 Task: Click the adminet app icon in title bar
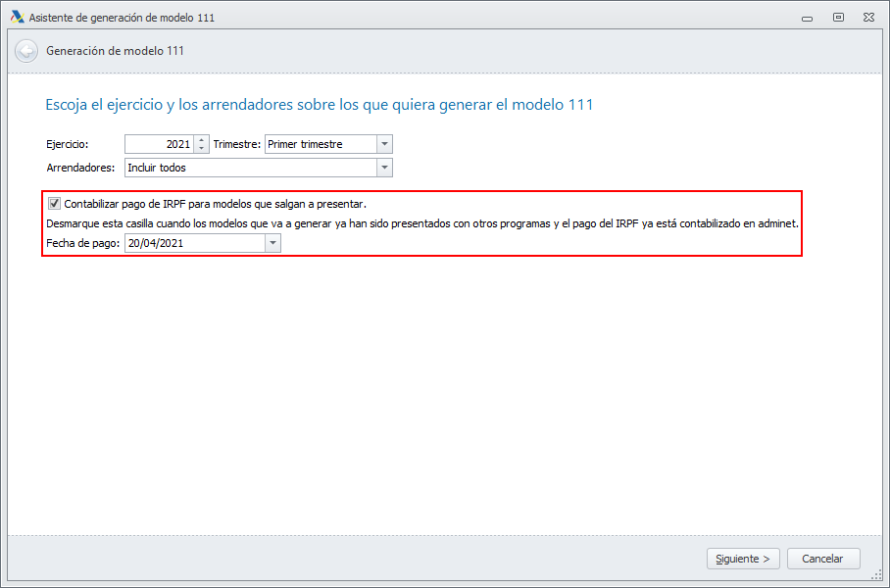17,18
